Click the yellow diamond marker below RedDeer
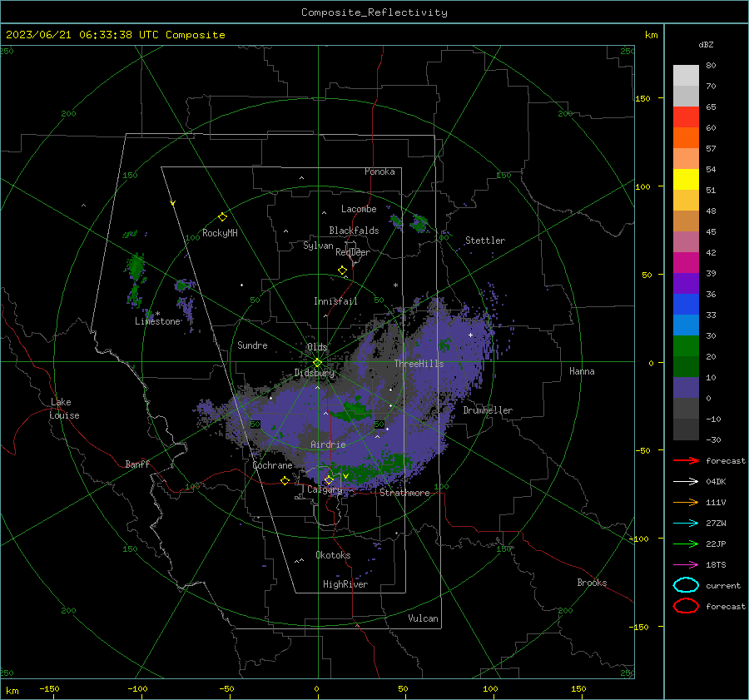Screen dimensions: 749x700 tap(342, 271)
